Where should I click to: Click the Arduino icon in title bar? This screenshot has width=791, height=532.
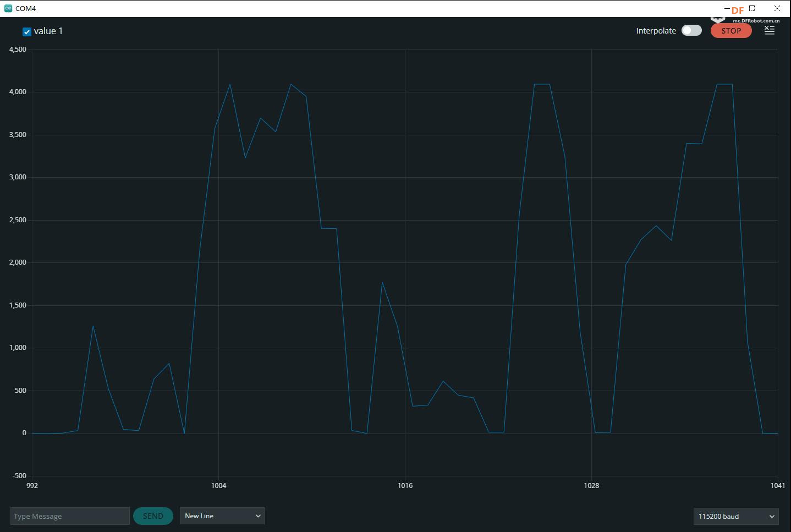click(8, 8)
